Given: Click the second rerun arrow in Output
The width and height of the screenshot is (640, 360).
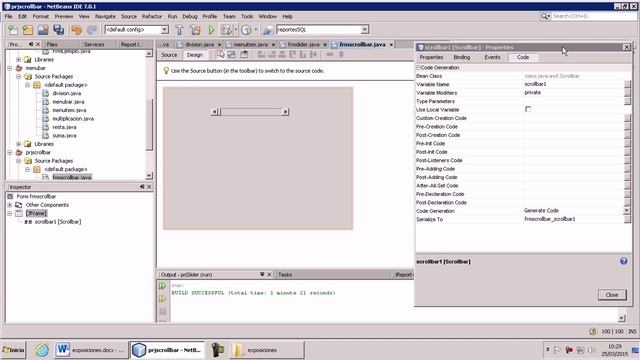Looking at the screenshot, I should pyautogui.click(x=162, y=299).
